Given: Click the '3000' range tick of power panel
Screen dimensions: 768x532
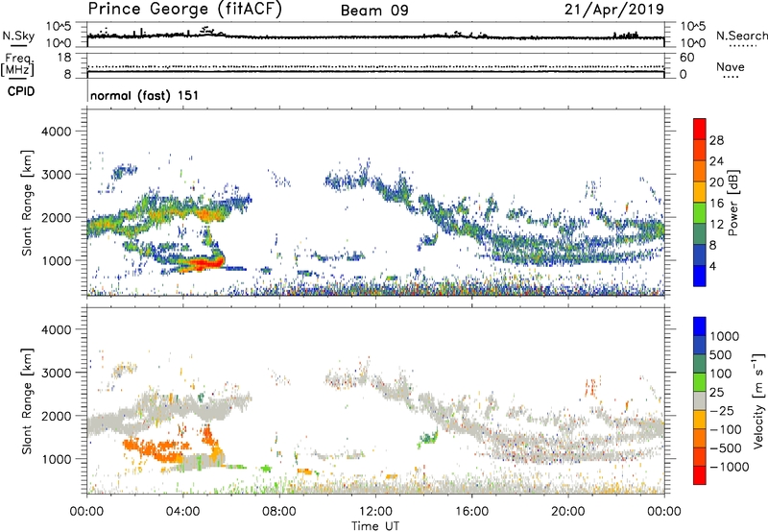Looking at the screenshot, I should pyautogui.click(x=56, y=175).
